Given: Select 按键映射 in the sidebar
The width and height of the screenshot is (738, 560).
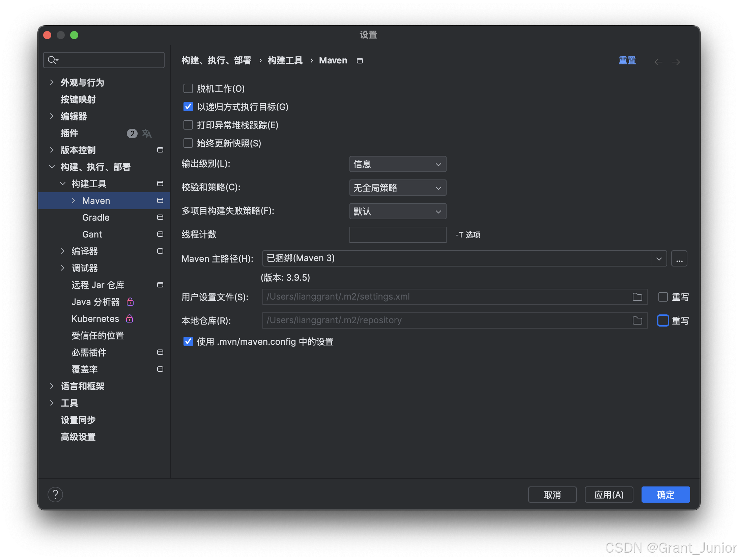Looking at the screenshot, I should 78,100.
